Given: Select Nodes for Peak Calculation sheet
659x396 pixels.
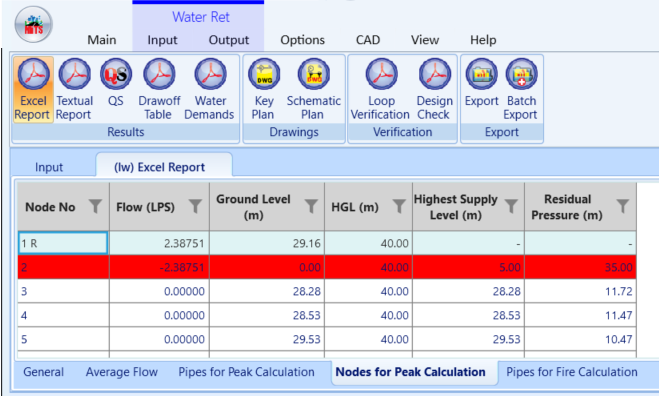Looking at the screenshot, I should (x=410, y=372).
